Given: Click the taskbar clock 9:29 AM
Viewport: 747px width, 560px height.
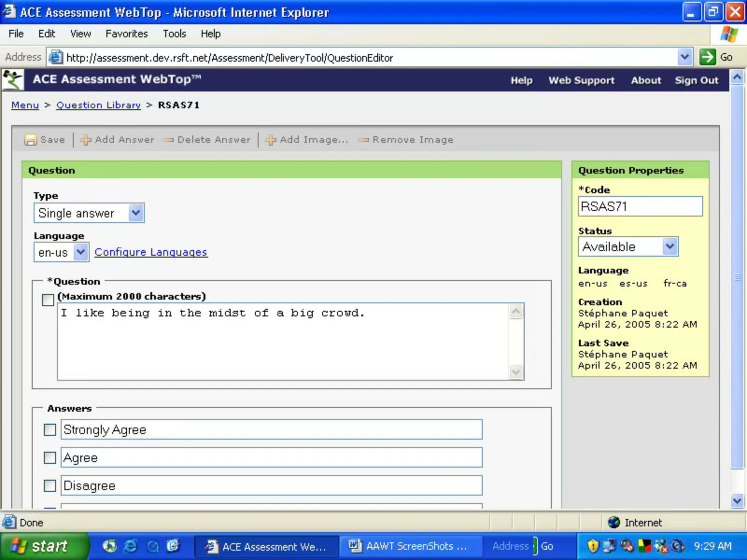Looking at the screenshot, I should [x=712, y=546].
